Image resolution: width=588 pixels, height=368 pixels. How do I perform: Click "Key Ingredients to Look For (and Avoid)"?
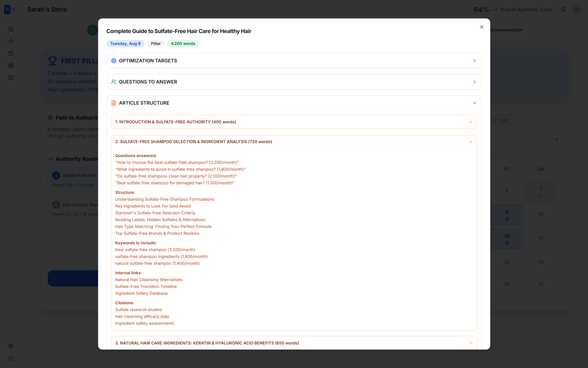[x=153, y=206]
